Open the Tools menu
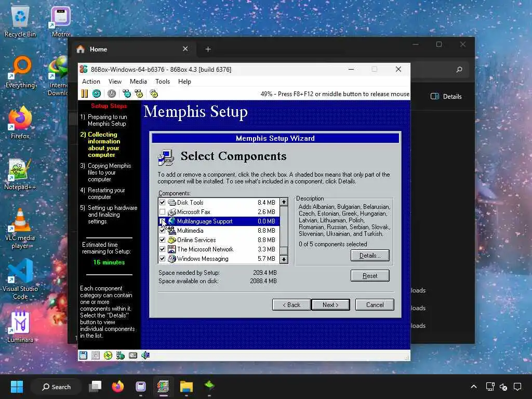Image resolution: width=532 pixels, height=399 pixels. point(163,82)
